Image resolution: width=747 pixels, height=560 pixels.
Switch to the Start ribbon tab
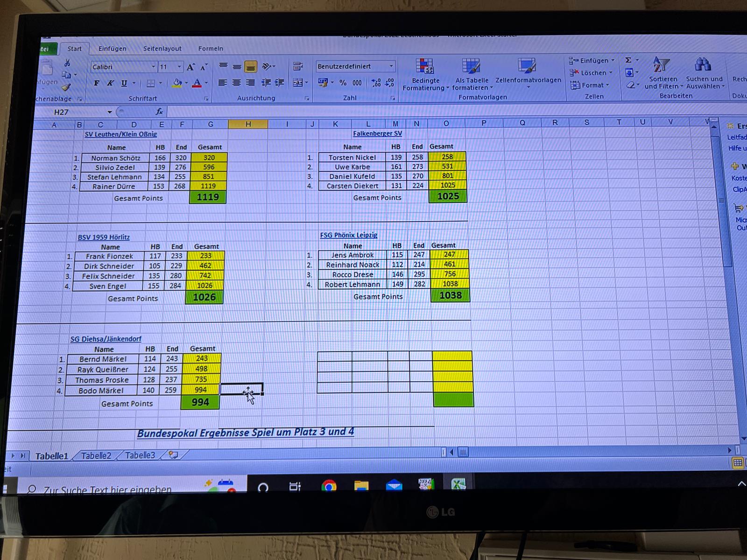click(x=74, y=49)
